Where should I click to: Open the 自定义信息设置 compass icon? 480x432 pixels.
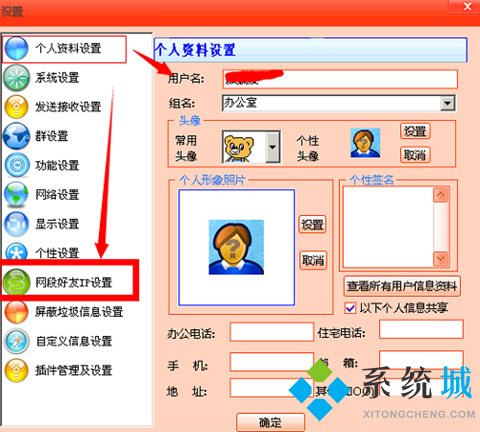coord(16,341)
